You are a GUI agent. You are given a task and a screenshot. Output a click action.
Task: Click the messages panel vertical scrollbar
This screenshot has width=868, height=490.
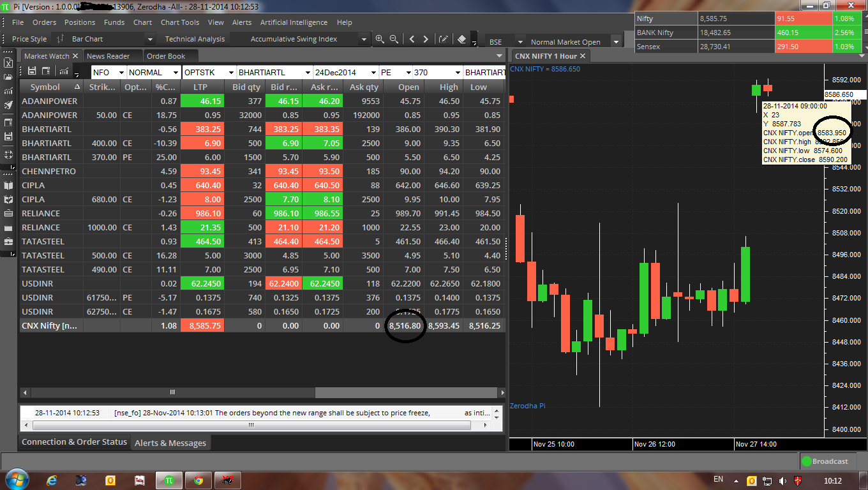tap(497, 413)
